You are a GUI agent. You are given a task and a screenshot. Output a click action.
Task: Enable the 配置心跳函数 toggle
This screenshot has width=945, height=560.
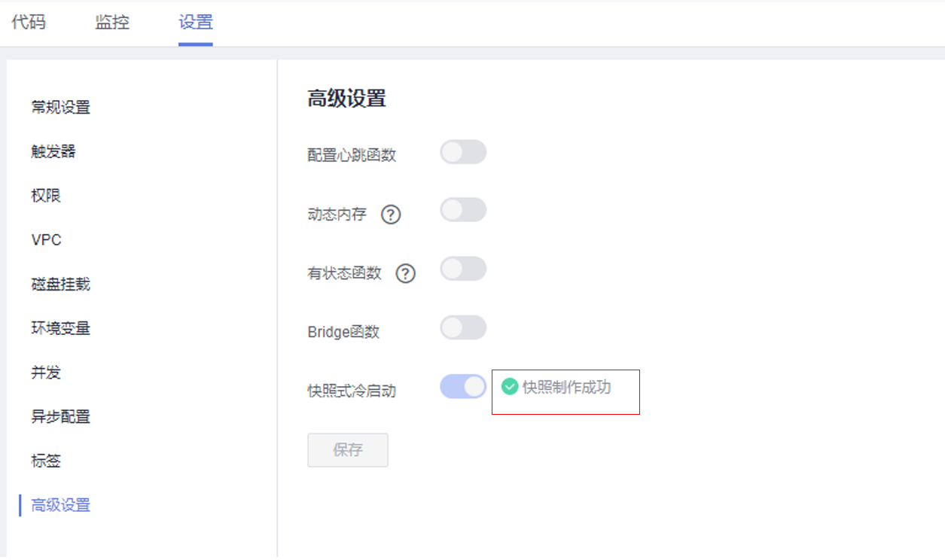pos(463,152)
